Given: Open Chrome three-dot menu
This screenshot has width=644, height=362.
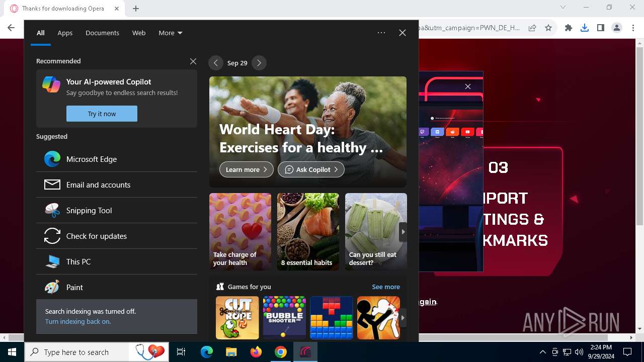Looking at the screenshot, I should pos(633,28).
